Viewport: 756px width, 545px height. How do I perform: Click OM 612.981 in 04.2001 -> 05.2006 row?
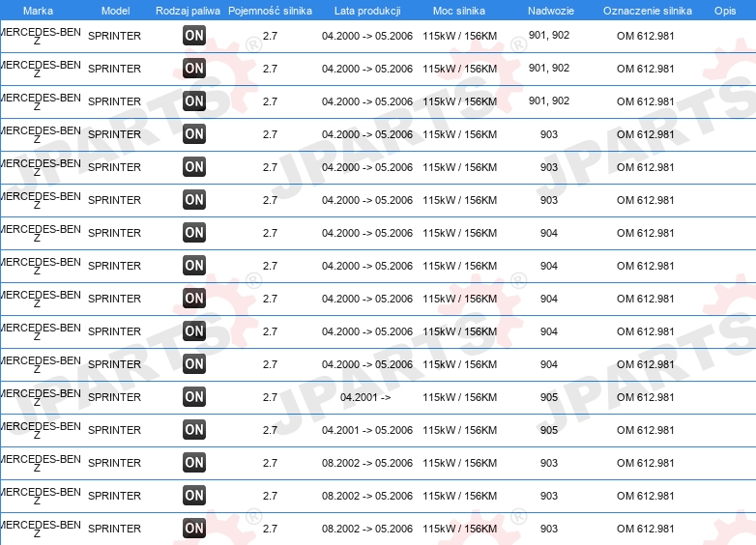tap(645, 430)
